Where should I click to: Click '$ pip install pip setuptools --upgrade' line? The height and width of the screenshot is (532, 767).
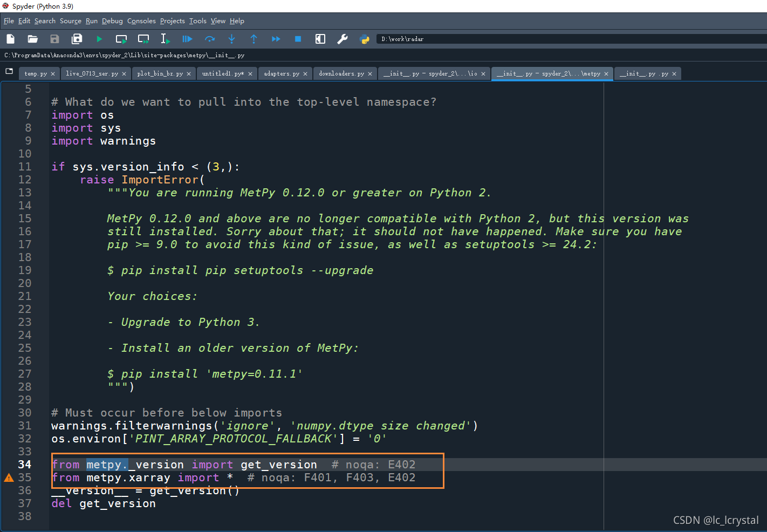(x=240, y=270)
